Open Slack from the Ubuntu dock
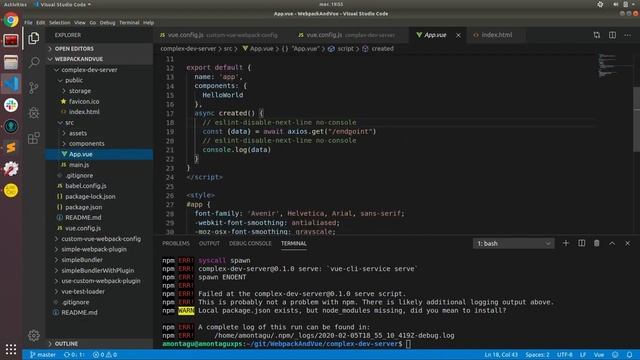640x360 pixels. 11,105
